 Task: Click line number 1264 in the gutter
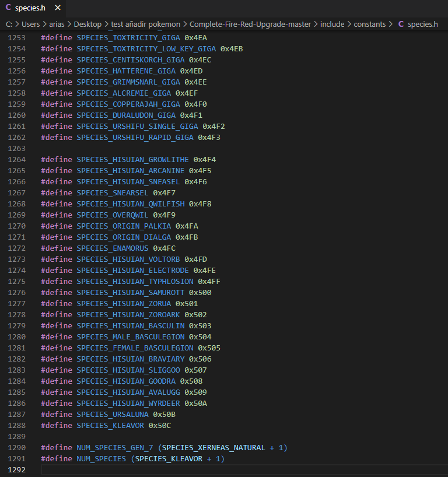tap(17, 160)
